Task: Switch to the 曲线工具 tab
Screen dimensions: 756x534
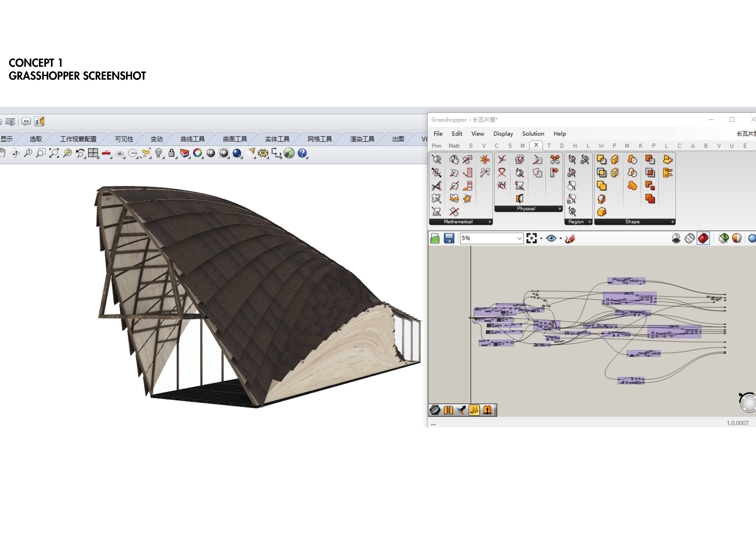Action: [x=192, y=139]
